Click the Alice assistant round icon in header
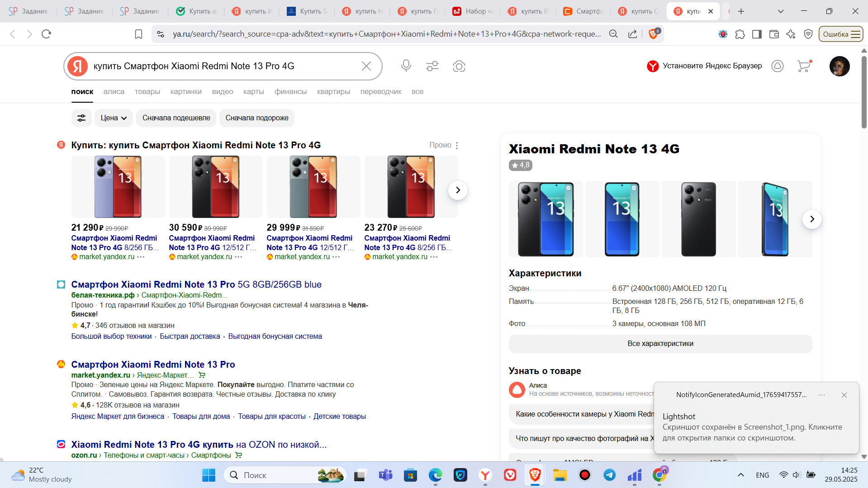 click(777, 66)
